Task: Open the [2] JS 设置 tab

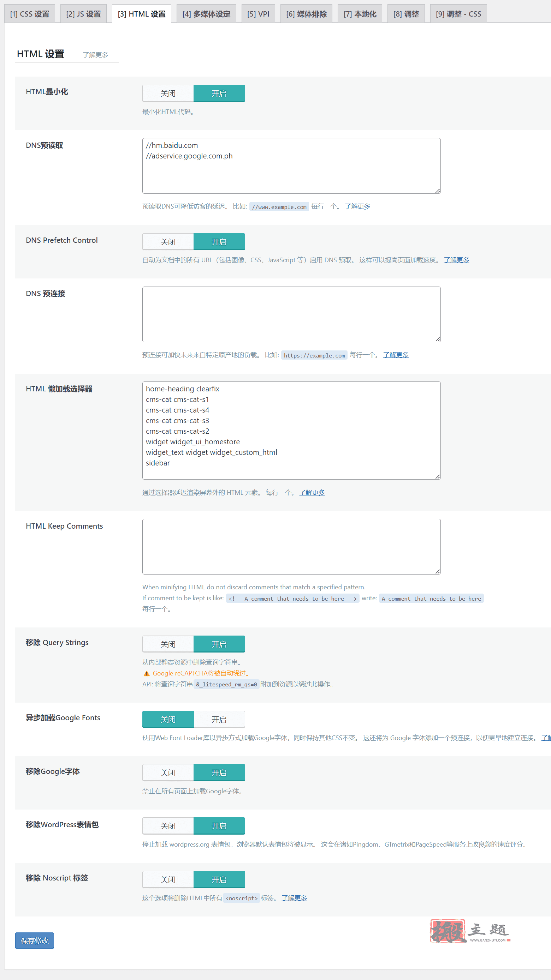Action: point(83,14)
